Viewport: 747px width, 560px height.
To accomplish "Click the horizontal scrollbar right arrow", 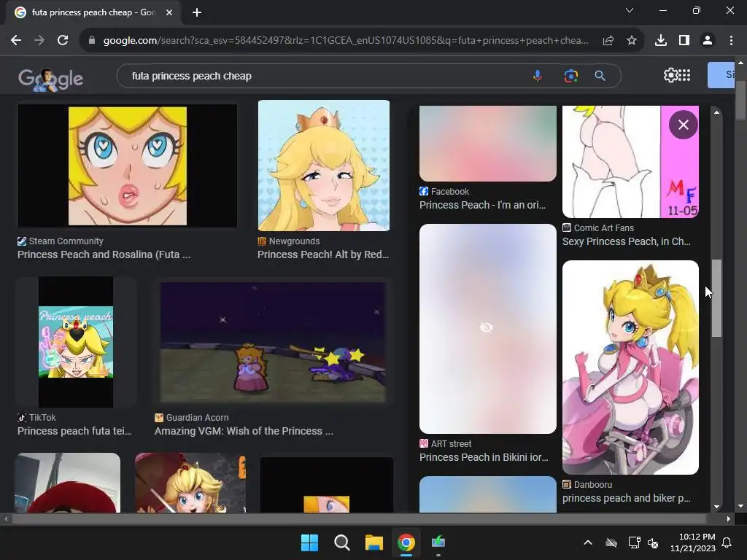I will 729,519.
